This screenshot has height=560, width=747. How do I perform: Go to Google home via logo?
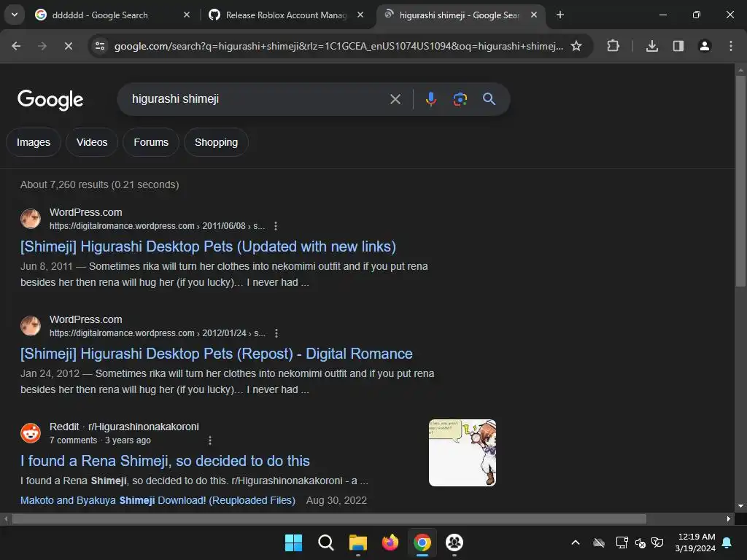tap(50, 99)
